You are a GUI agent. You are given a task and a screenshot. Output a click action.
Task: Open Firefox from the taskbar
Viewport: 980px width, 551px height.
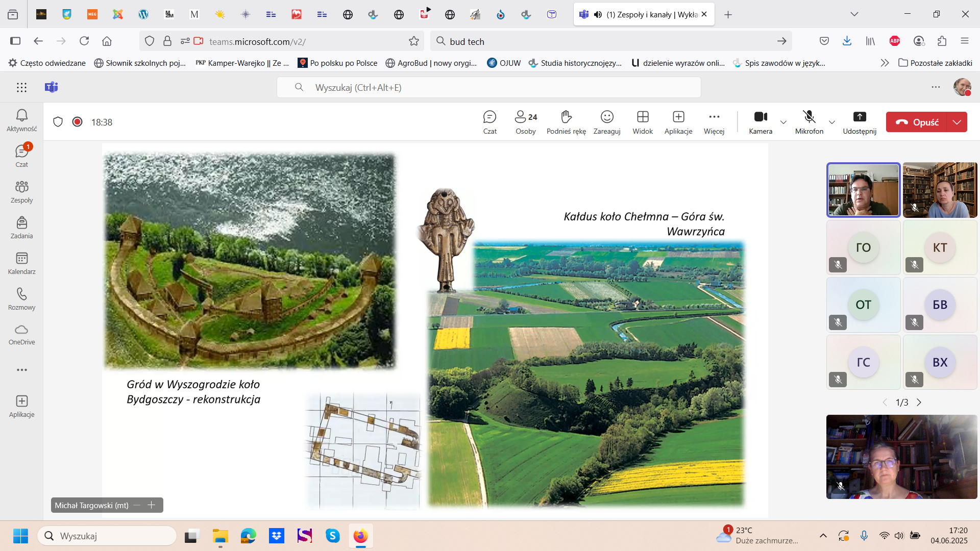pyautogui.click(x=360, y=536)
